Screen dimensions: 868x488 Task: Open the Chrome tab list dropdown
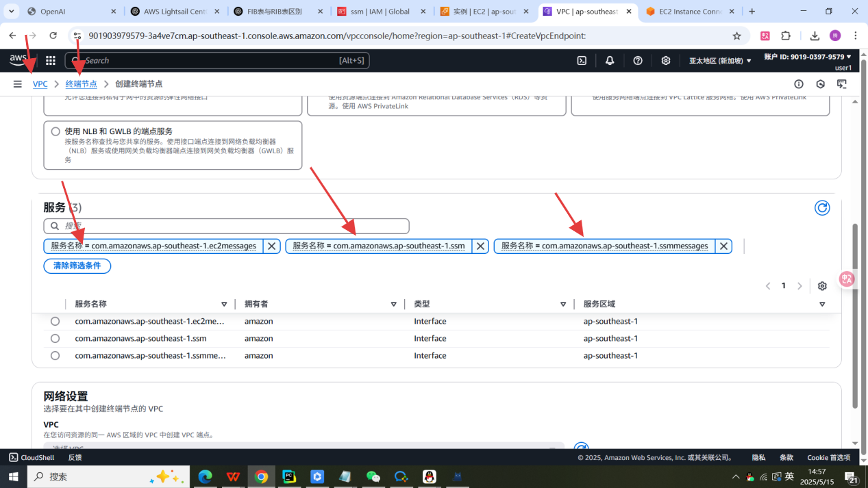pyautogui.click(x=12, y=11)
